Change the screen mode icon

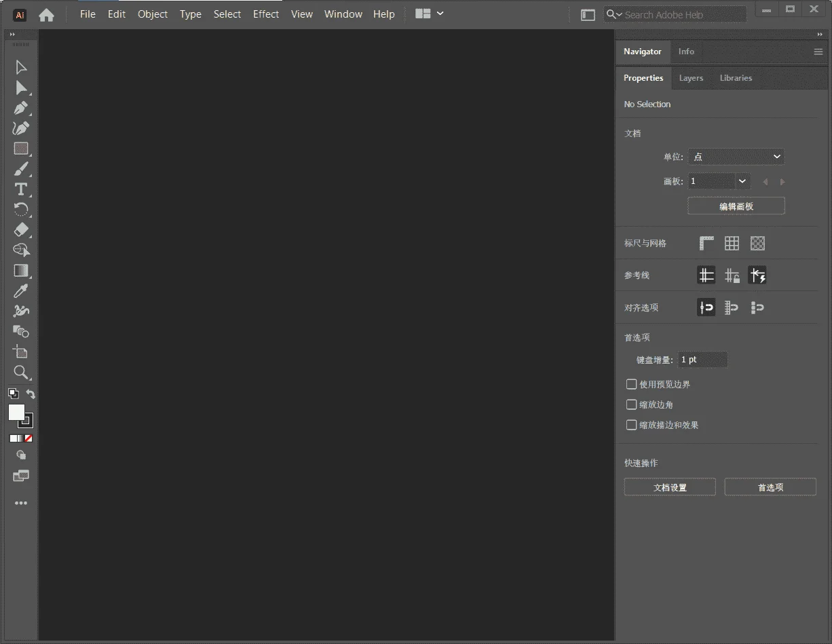(x=21, y=476)
